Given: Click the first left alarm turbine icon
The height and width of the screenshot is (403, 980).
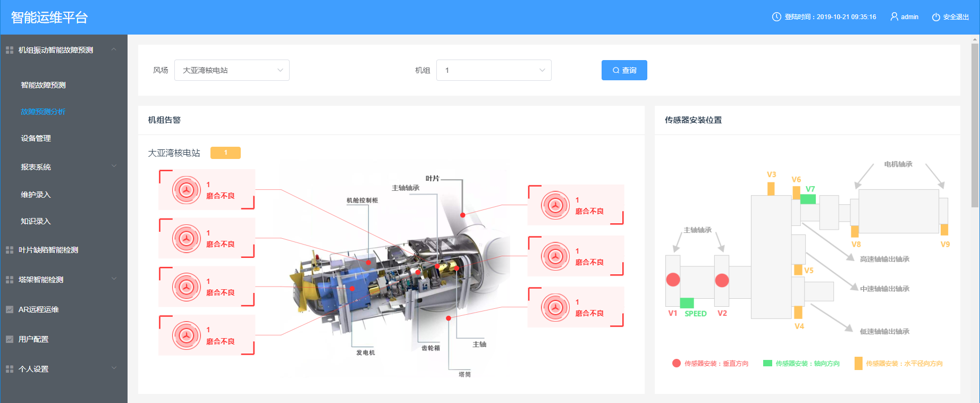Looking at the screenshot, I should (x=186, y=190).
